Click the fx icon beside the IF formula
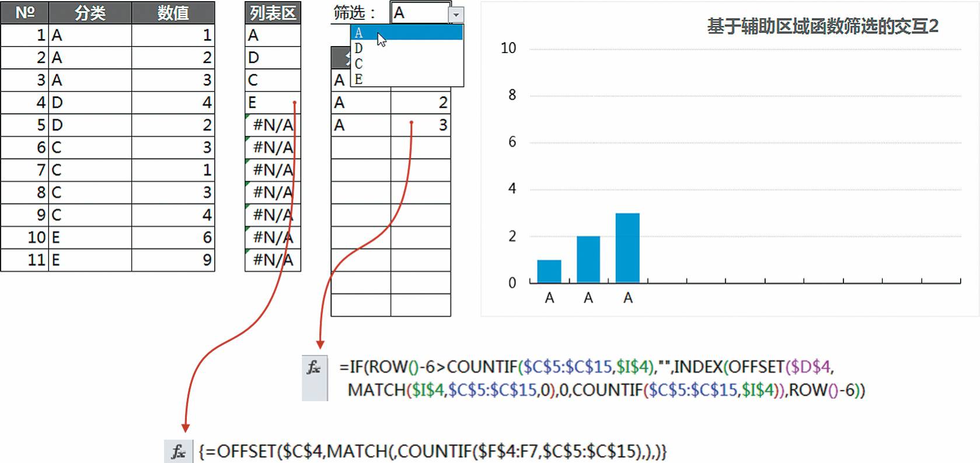The image size is (980, 463). pyautogui.click(x=314, y=367)
